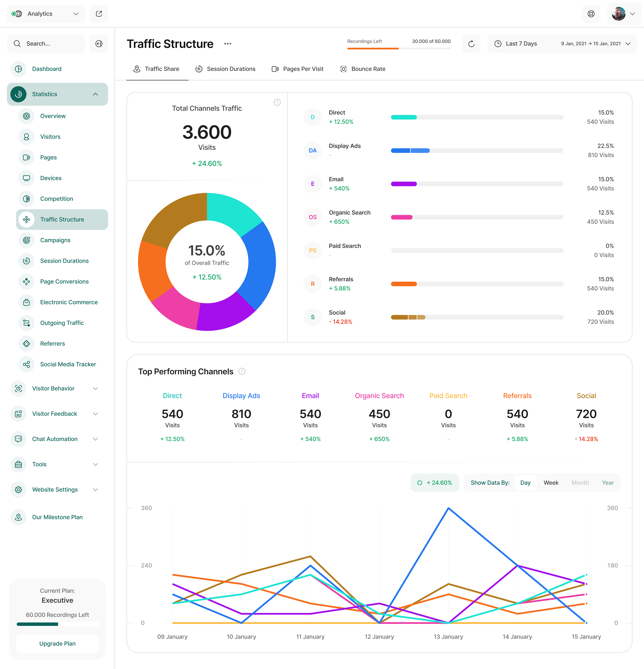Viewport: 644px width, 669px height.
Task: Click the Pages sidebar icon
Action: 26,157
